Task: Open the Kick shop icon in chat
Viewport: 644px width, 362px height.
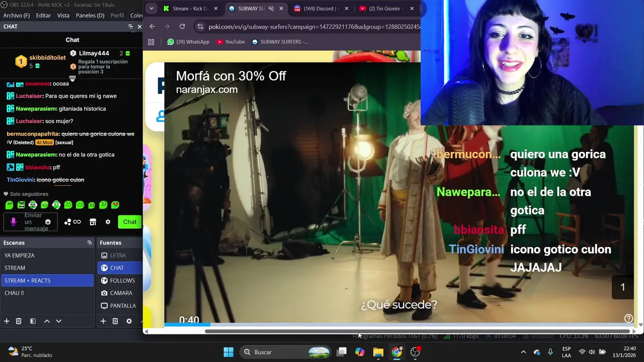Action: [93, 222]
